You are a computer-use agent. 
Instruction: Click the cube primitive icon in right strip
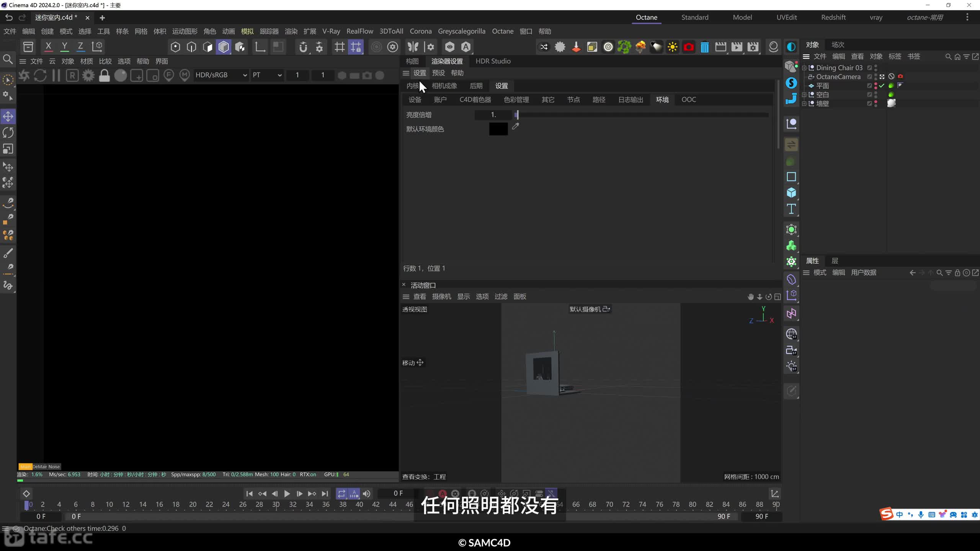coord(791,192)
